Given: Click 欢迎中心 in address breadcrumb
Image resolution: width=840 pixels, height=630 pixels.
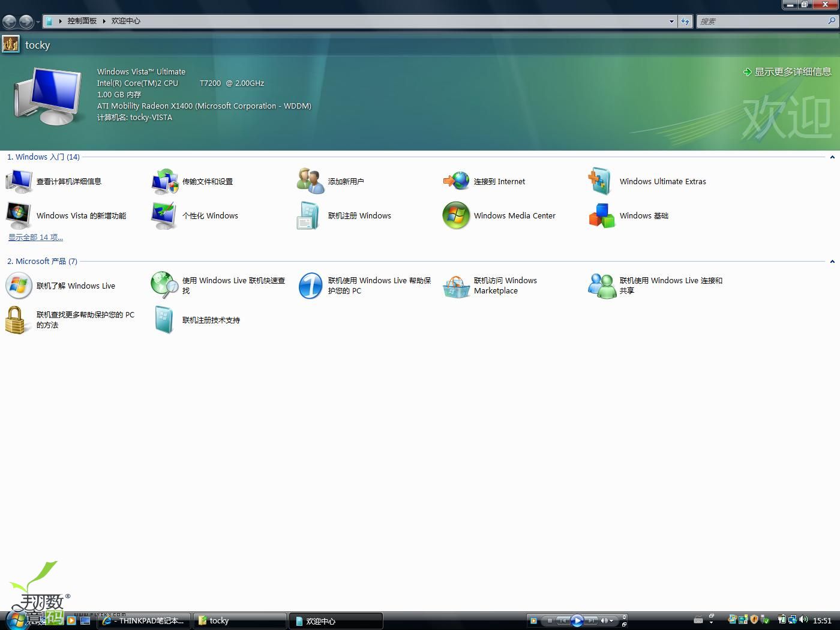Looking at the screenshot, I should [x=126, y=21].
